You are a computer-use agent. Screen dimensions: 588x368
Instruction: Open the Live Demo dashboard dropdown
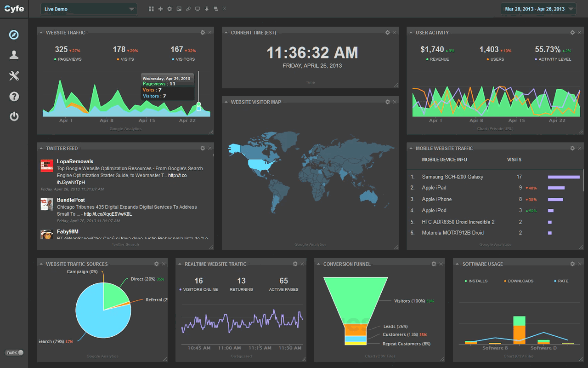89,9
